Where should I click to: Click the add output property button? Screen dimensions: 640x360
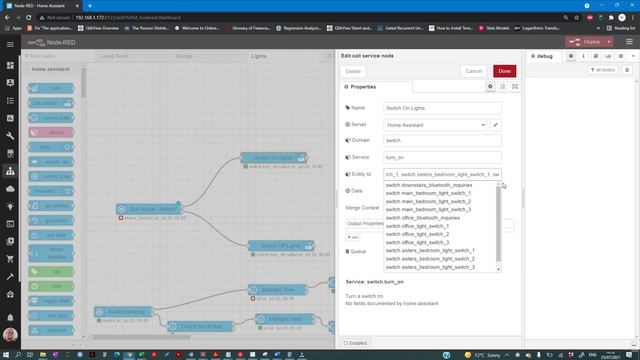coord(353,237)
